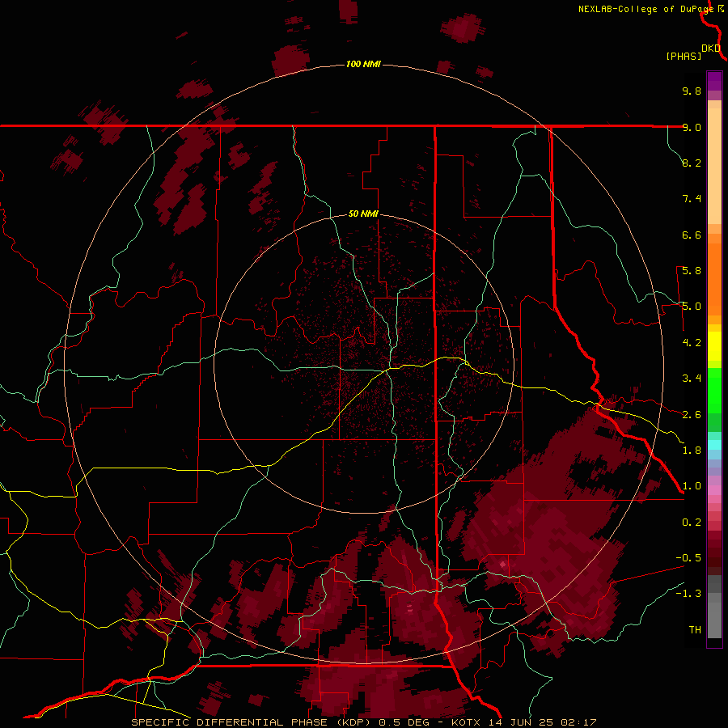Viewport: 728px width, 728px height.
Task: Click the [PHAS] color scale unit label
Action: click(x=684, y=56)
